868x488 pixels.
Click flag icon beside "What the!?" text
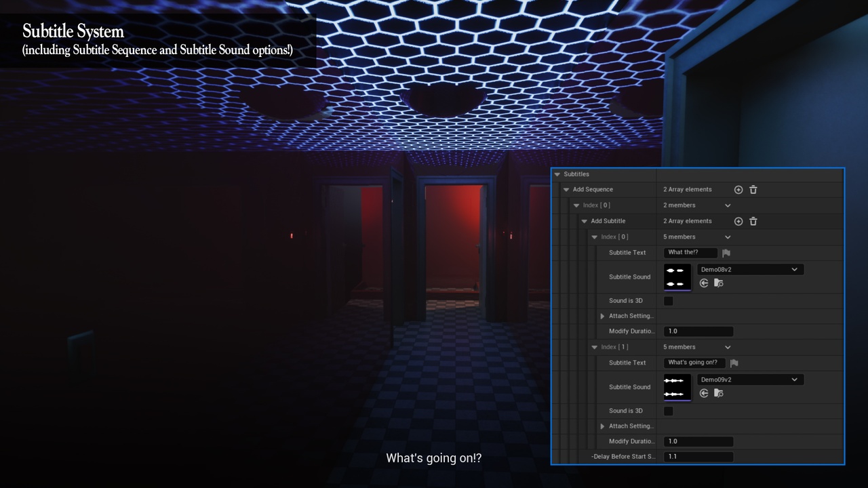click(726, 253)
